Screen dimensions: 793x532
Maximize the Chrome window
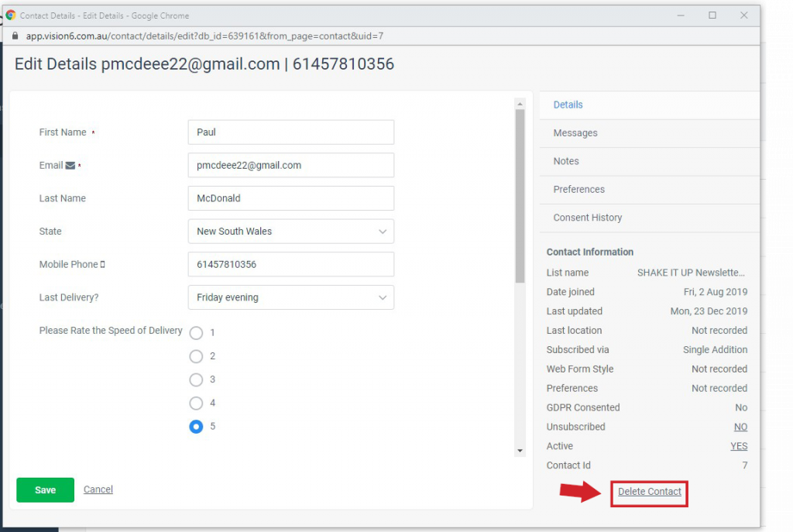[x=712, y=15]
